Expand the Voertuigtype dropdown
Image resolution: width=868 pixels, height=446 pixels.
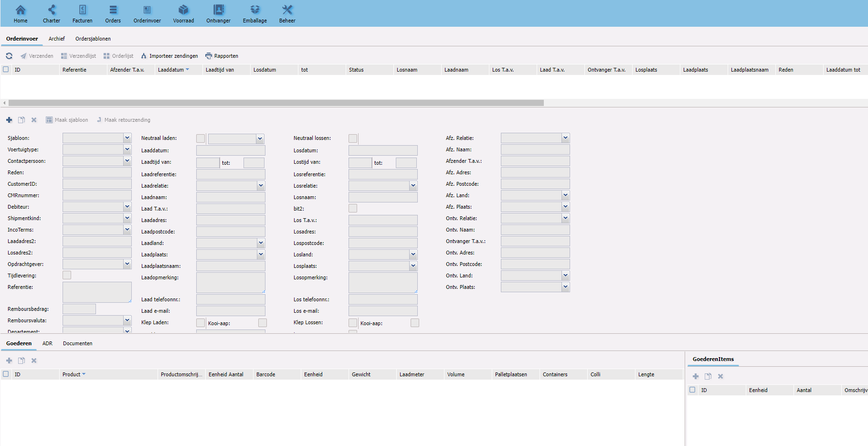pos(127,149)
